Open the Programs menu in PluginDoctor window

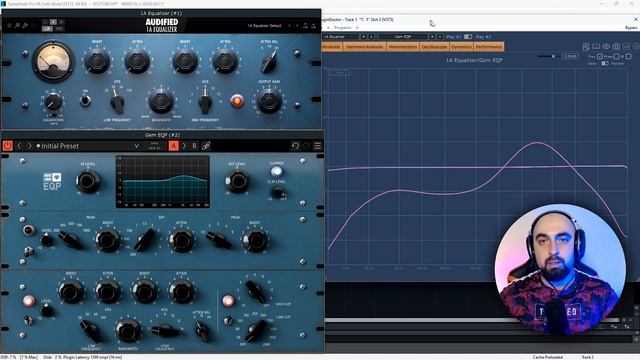click(x=343, y=27)
